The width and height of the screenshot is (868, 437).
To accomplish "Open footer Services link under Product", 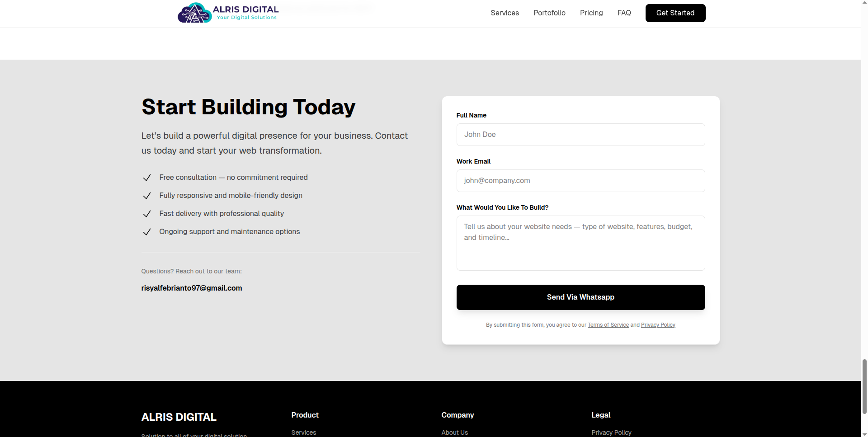I will pyautogui.click(x=304, y=432).
